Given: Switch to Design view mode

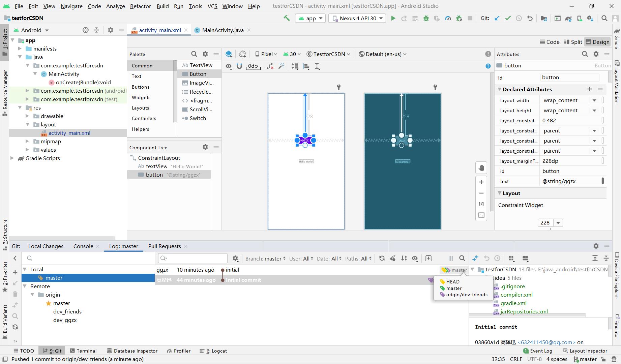Looking at the screenshot, I should coord(597,42).
